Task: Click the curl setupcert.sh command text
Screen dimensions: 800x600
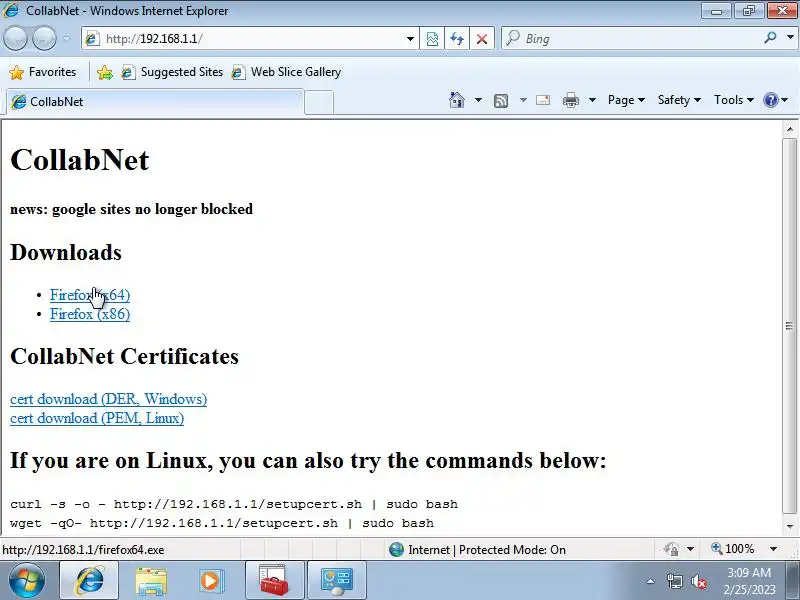Action: click(234, 505)
